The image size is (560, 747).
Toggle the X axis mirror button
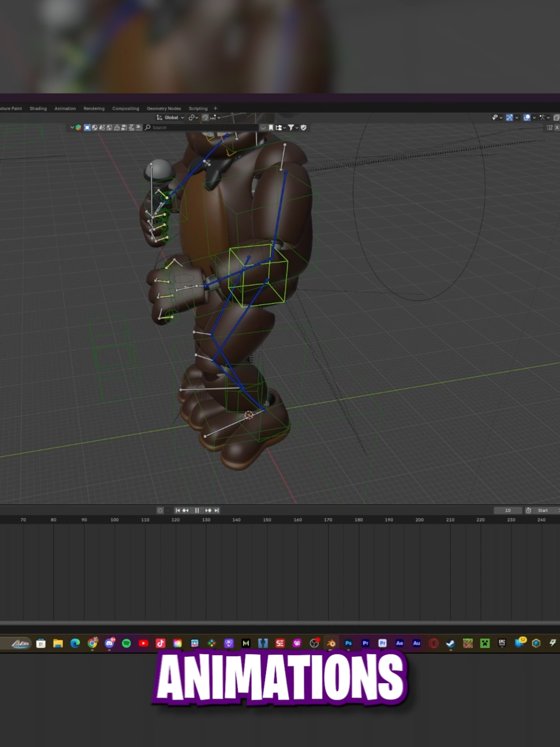pos(557,127)
